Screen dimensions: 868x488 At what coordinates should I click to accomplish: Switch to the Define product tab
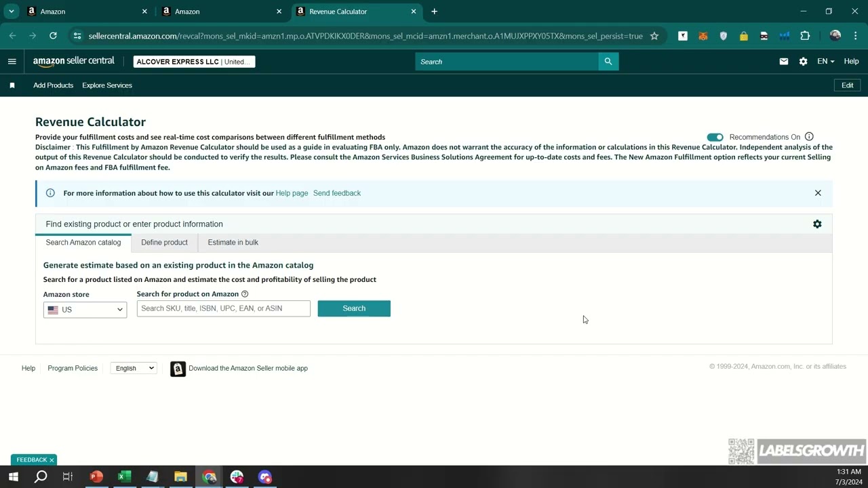pos(164,242)
